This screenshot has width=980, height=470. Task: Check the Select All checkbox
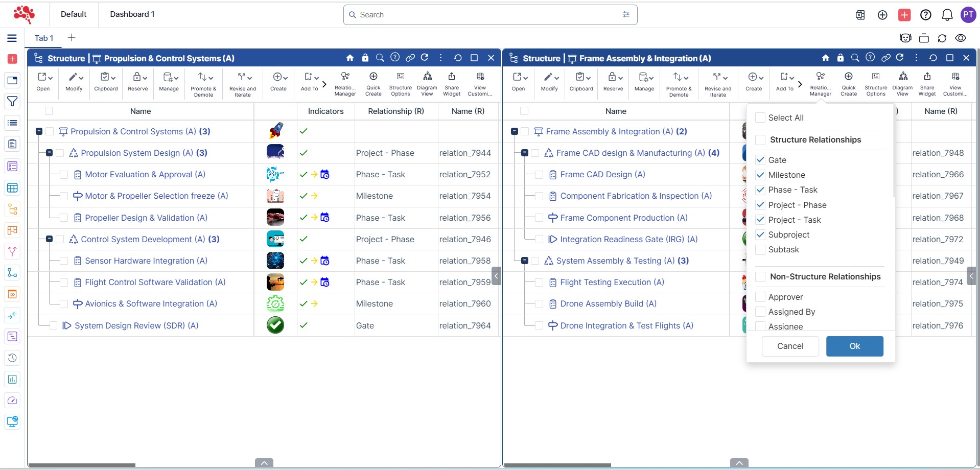tap(760, 118)
